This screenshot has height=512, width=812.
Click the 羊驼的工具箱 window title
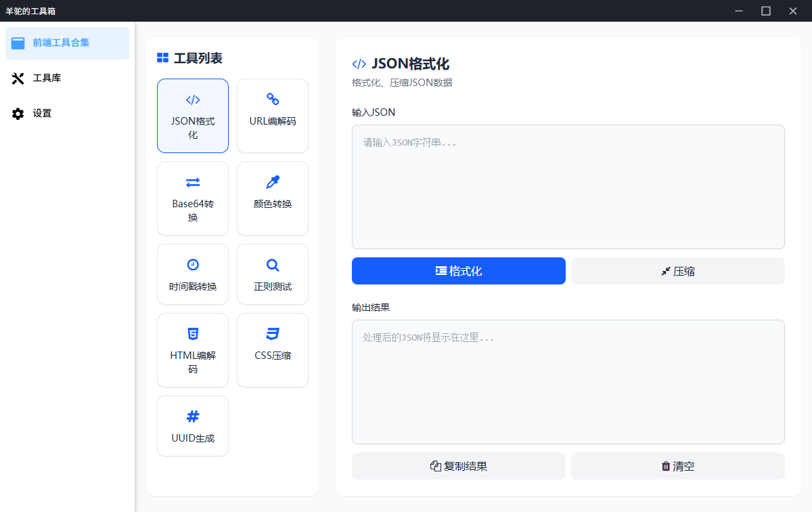point(30,11)
